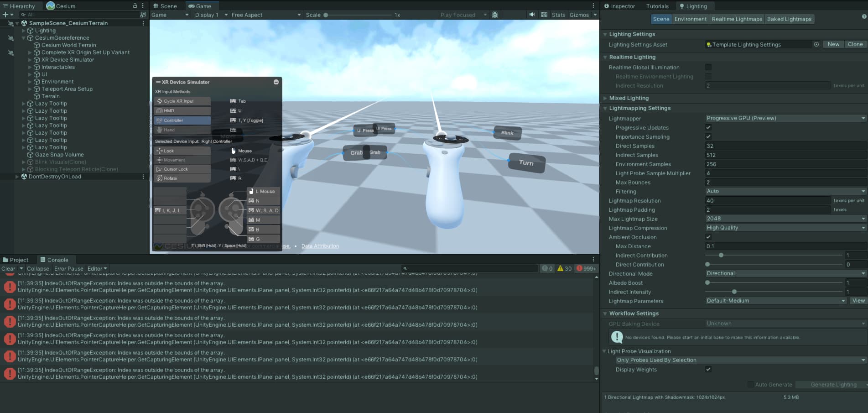Open the Environment tab in Lighting window
Viewport: 868px width, 413px height.
click(x=690, y=19)
